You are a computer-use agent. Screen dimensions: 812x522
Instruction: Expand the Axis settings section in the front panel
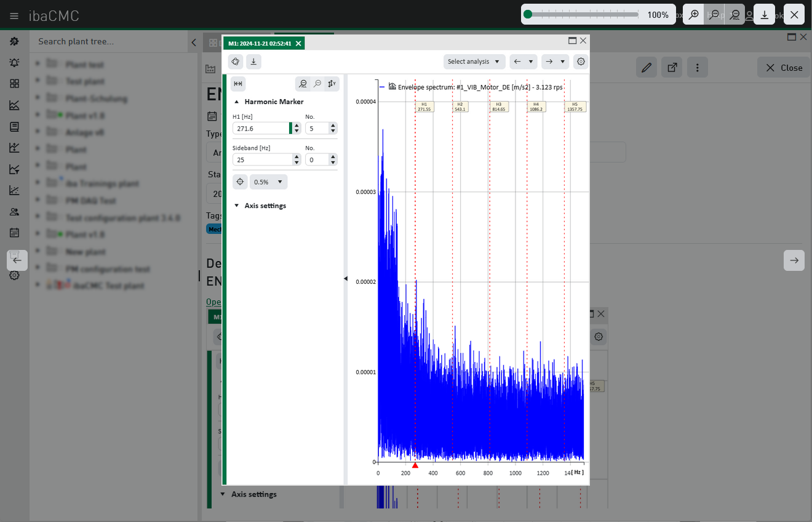[237, 206]
